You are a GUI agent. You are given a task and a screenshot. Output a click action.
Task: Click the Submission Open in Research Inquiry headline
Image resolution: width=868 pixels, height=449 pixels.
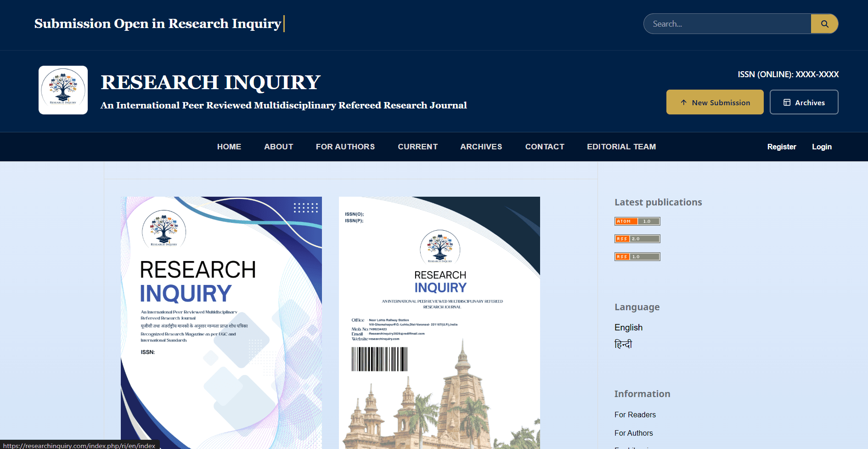pyautogui.click(x=158, y=23)
